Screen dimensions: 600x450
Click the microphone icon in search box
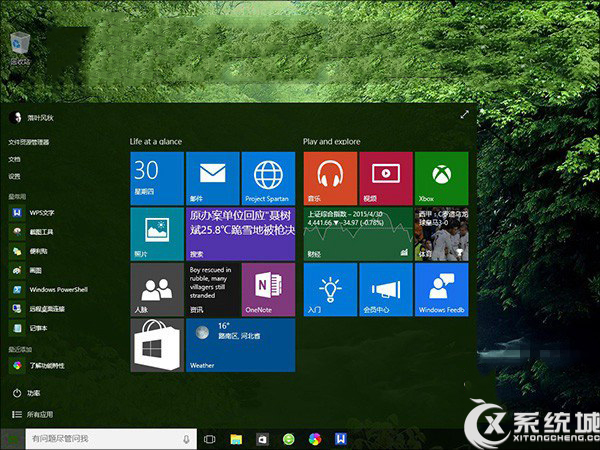coord(186,439)
